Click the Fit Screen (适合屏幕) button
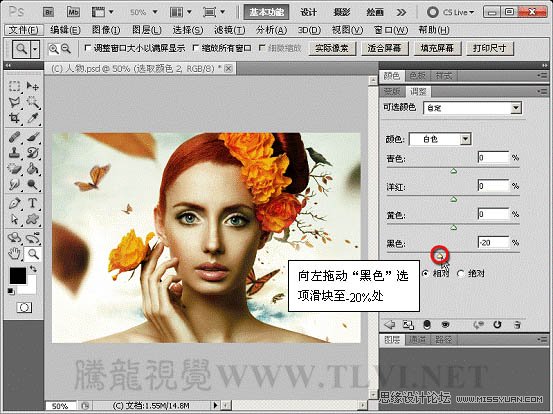The height and width of the screenshot is (414, 553). coord(384,48)
